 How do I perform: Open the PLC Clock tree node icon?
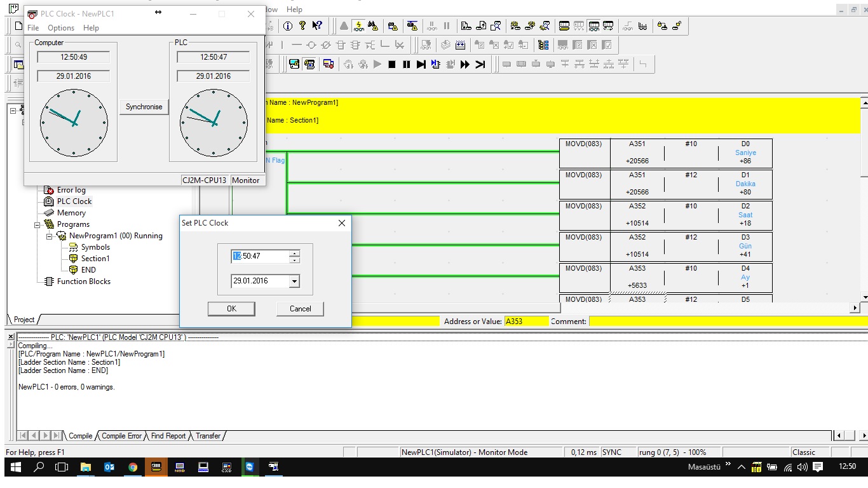49,201
